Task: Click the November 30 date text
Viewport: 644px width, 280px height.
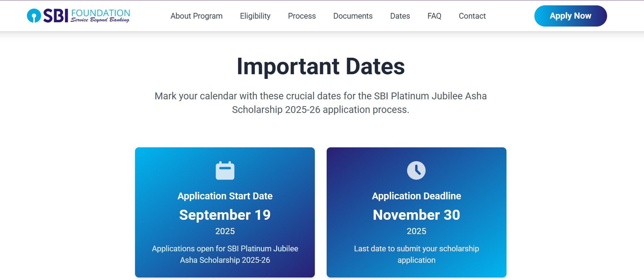Action: 416,215
